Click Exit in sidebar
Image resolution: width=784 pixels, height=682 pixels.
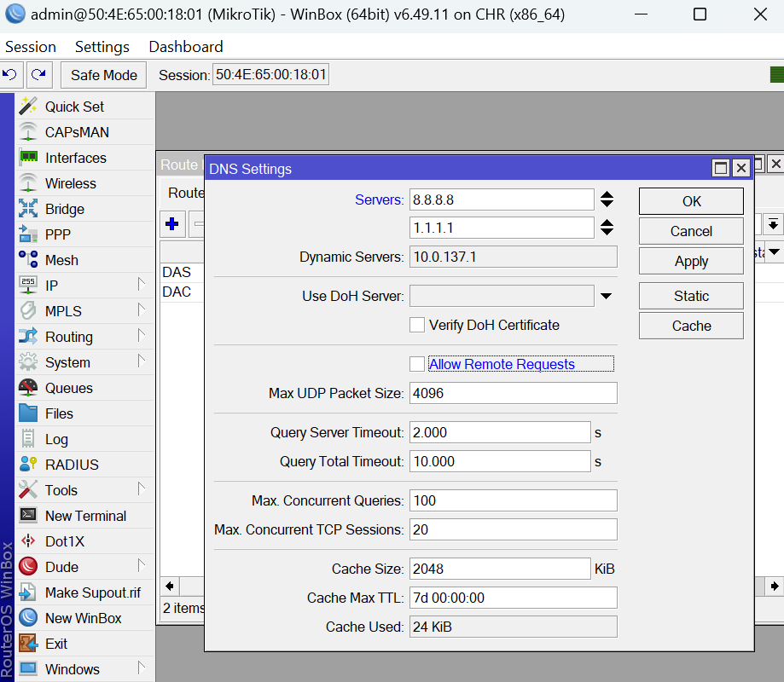(x=84, y=644)
